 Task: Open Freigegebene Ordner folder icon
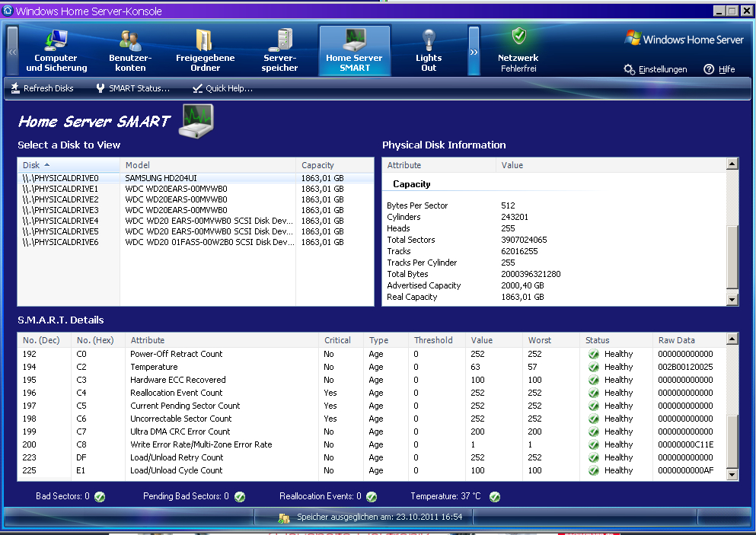(205, 40)
